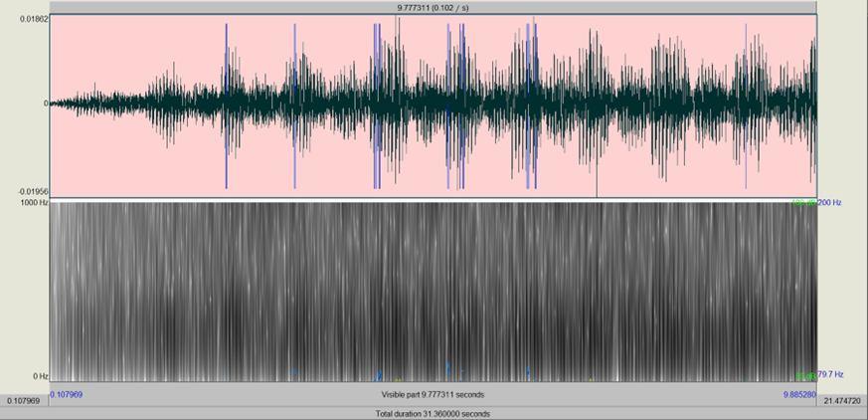
Task: Click the blue 9.885280 window end time
Action: click(798, 394)
